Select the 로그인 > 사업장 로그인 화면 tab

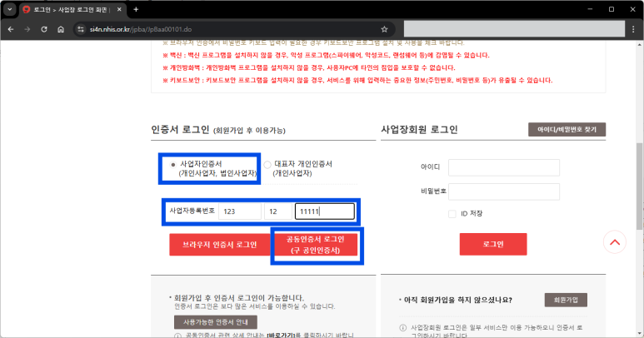(72, 9)
